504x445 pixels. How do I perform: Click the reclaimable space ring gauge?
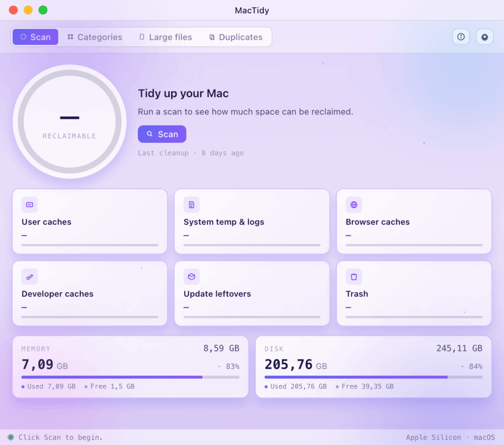click(69, 122)
